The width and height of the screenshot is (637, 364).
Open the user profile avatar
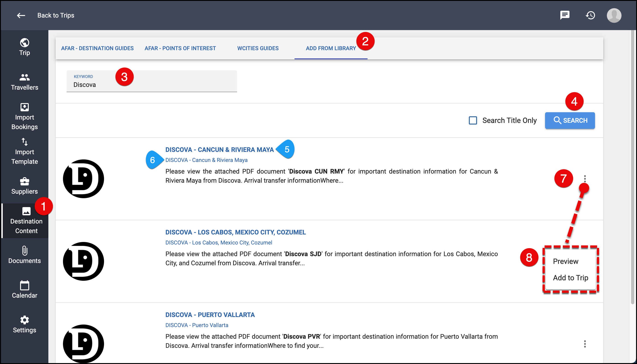coord(614,15)
